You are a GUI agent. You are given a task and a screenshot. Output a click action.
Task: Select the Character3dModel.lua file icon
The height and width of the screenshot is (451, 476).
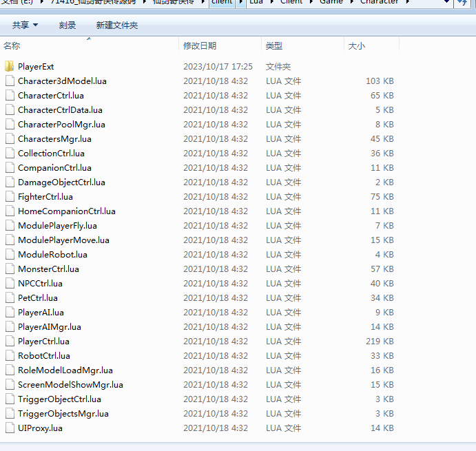coord(9,81)
